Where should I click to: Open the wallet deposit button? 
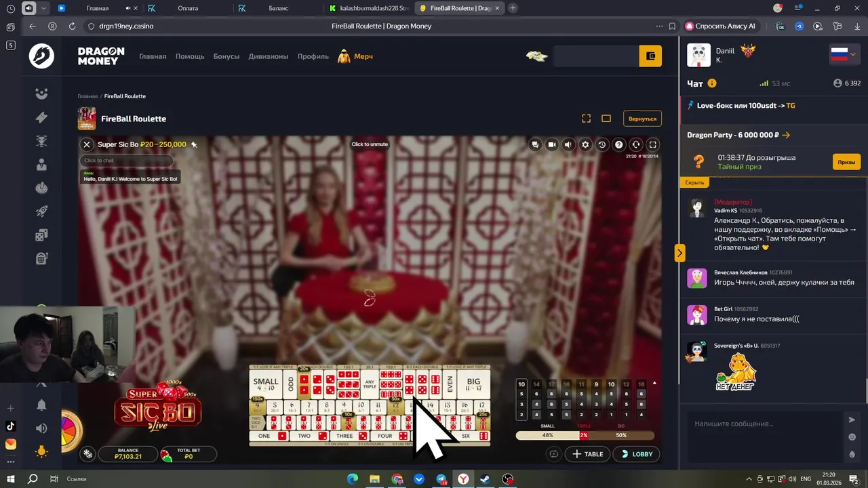pos(650,56)
